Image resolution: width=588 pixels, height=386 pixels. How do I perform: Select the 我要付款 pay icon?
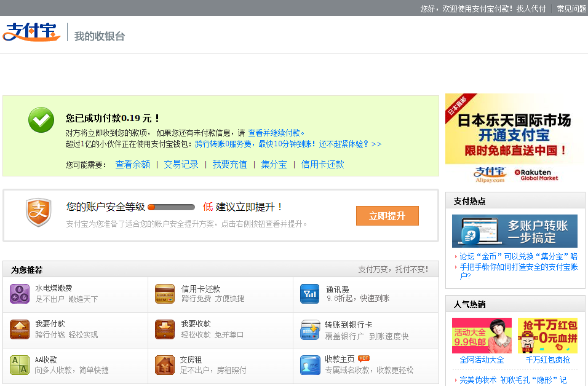click(x=20, y=329)
